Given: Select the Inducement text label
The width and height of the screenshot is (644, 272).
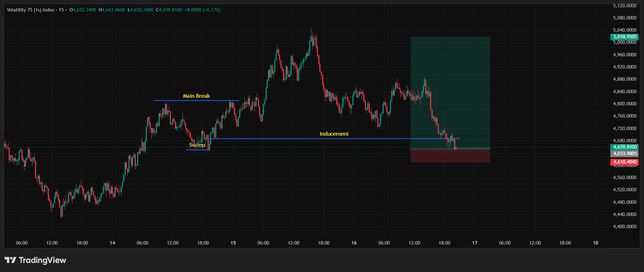Looking at the screenshot, I should 334,134.
